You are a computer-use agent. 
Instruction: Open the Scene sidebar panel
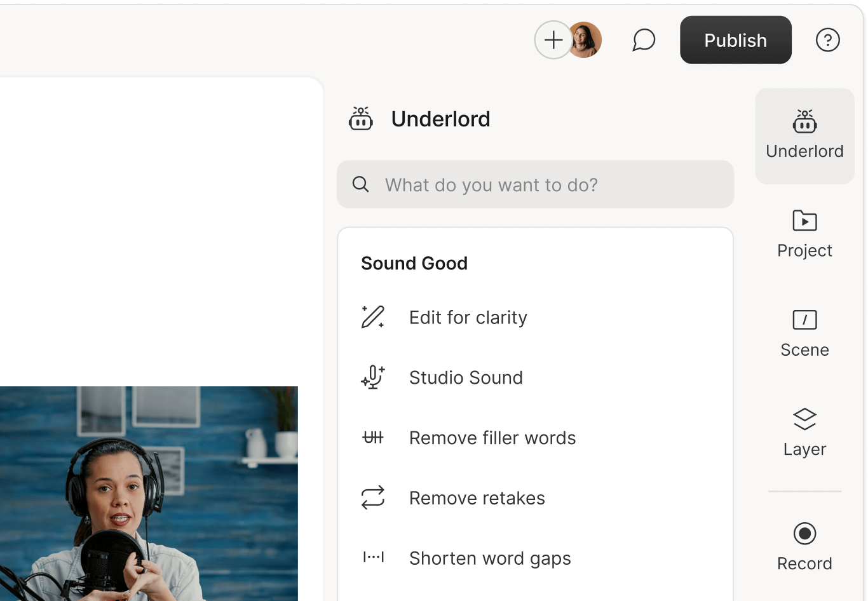pyautogui.click(x=804, y=333)
